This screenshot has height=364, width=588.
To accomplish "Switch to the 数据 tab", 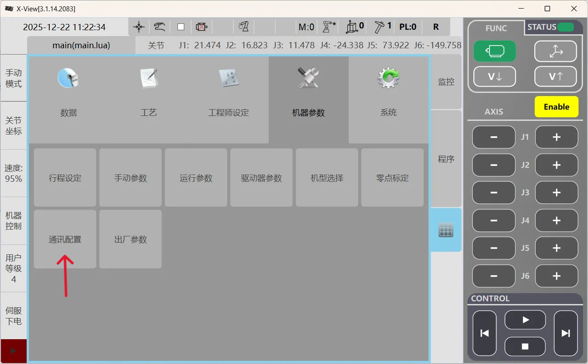I will click(69, 99).
